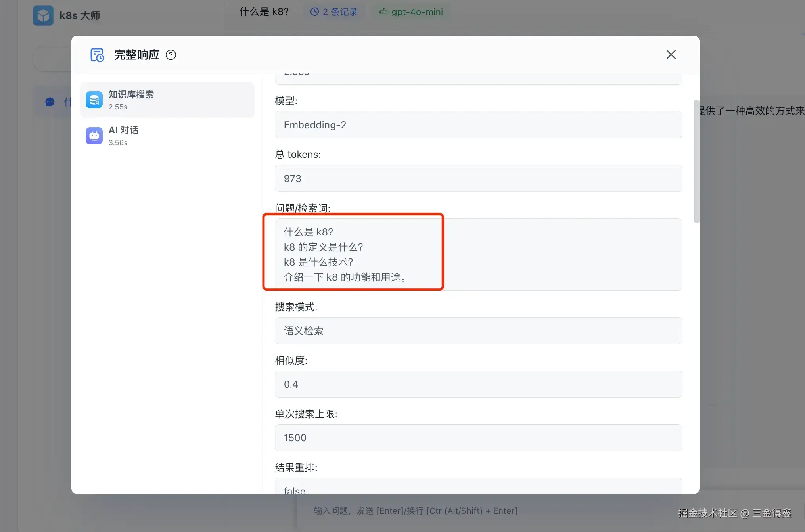Click the clock icon beside 2 条记录
Image resolution: width=805 pixels, height=532 pixels.
coord(314,12)
